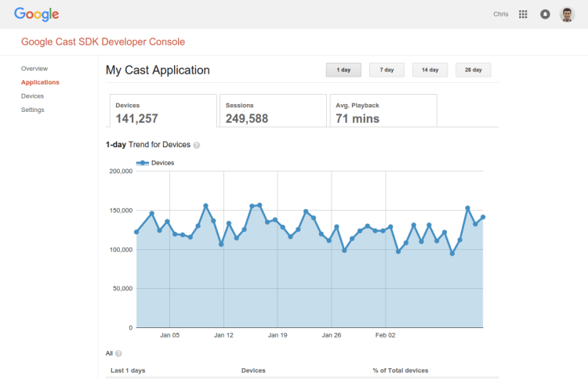
Task: Open the notifications bell
Action: click(545, 14)
